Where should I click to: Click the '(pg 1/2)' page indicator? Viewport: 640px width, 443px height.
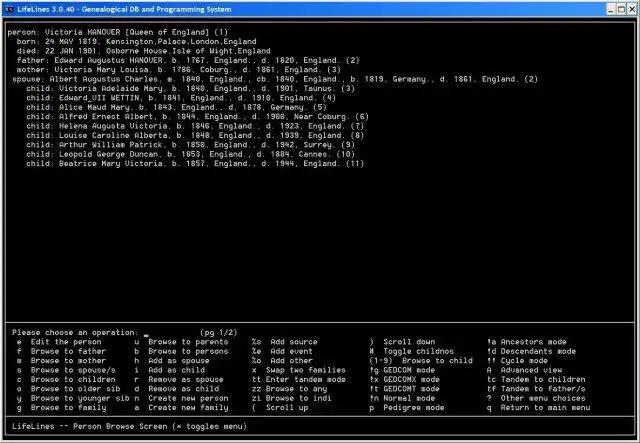[219, 333]
